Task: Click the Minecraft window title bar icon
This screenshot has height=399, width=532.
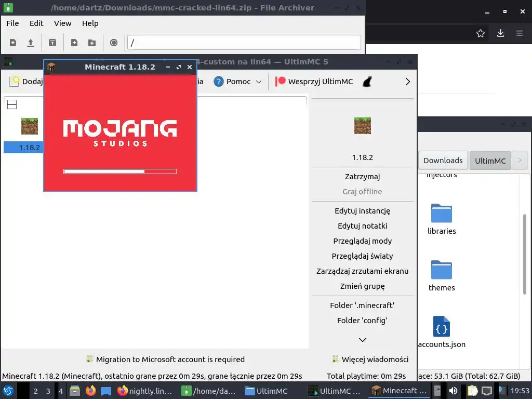Action: (x=51, y=67)
